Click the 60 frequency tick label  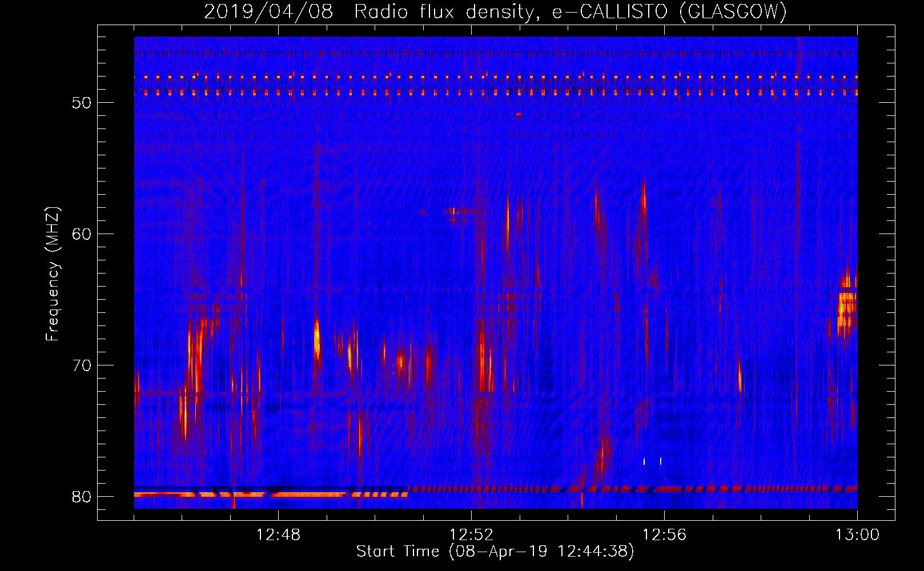tap(82, 234)
